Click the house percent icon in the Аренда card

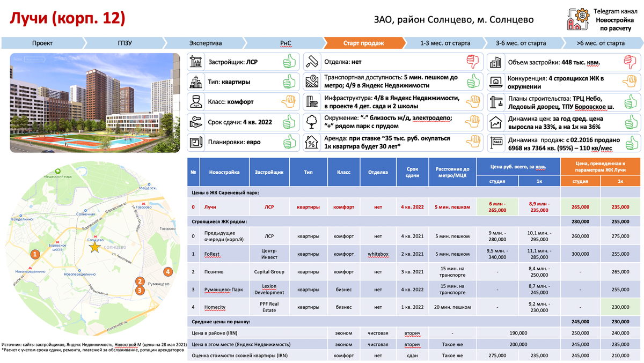point(312,142)
